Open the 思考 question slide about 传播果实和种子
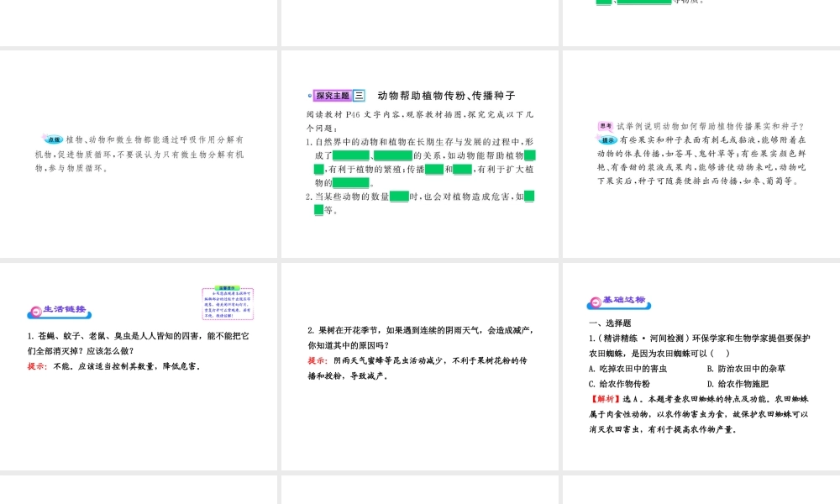Image resolution: width=840 pixels, height=504 pixels. pyautogui.click(x=701, y=154)
